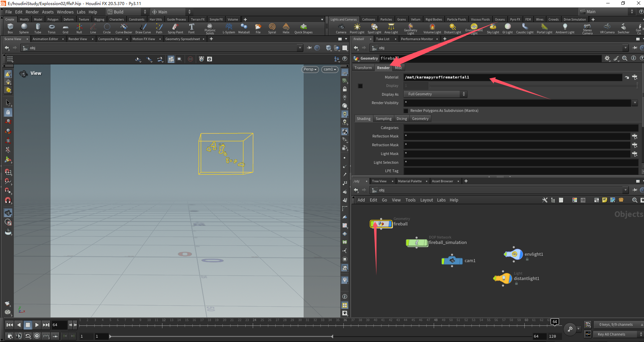Viewport: 644px width, 342px height.
Task: Expand the Key All Channels dropdown
Action: click(x=618, y=334)
